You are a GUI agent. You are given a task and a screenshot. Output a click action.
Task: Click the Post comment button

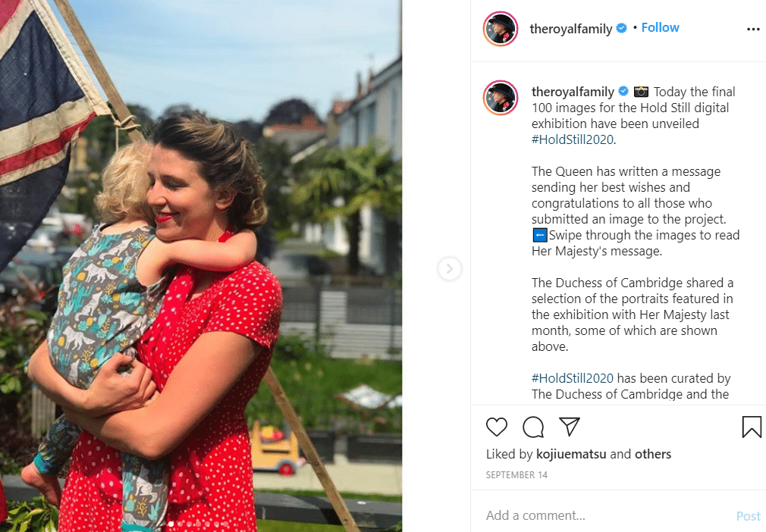click(748, 516)
